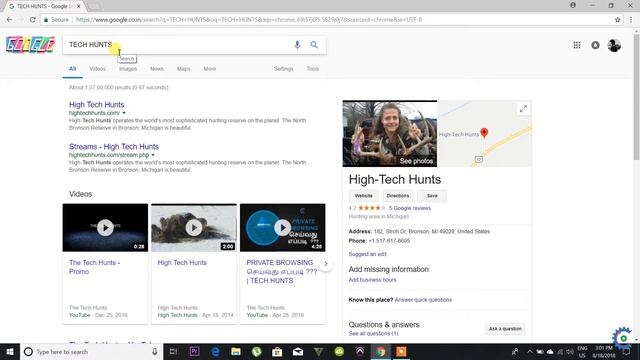The image size is (640, 360).
Task: Click Add business hours link
Action: click(x=372, y=280)
